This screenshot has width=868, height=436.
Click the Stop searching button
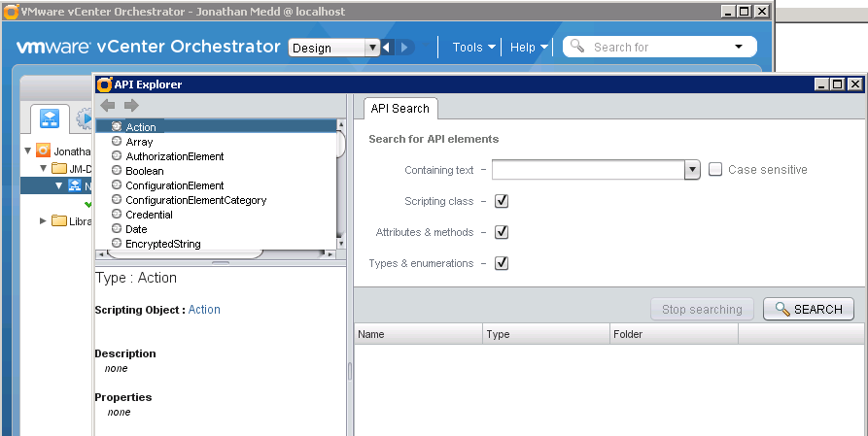pos(702,309)
